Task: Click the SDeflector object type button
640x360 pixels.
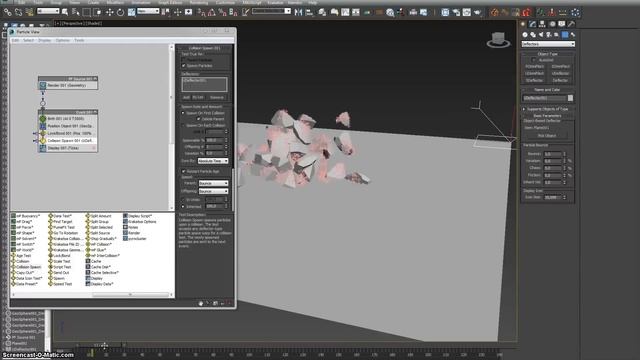Action: pyautogui.click(x=535, y=80)
